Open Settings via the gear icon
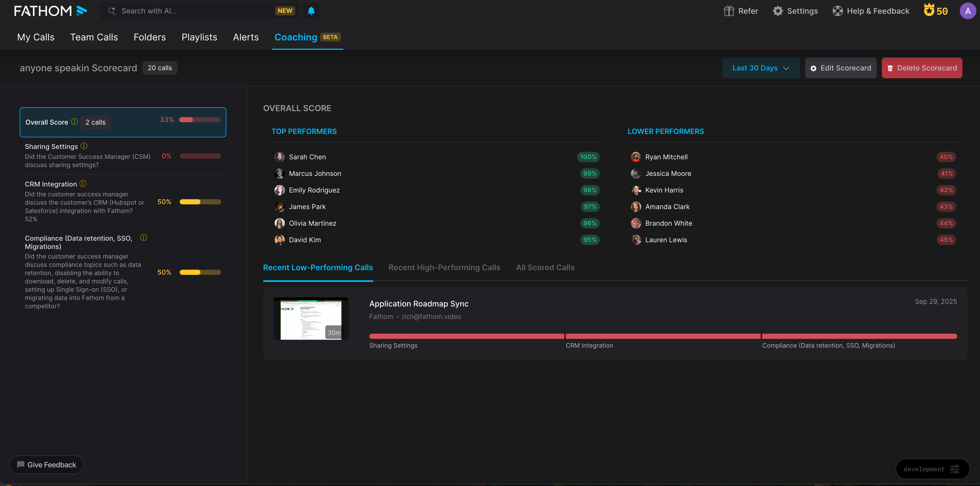Screen dimensions: 980x486 point(778,11)
